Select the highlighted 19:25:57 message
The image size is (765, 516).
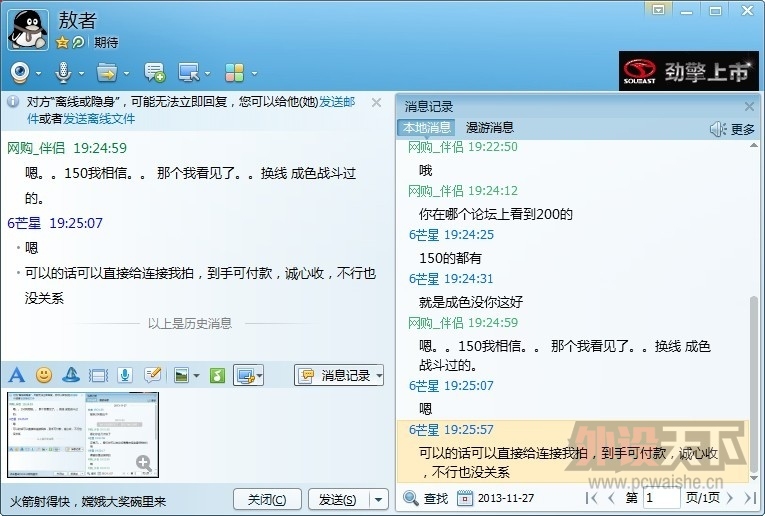pos(573,451)
